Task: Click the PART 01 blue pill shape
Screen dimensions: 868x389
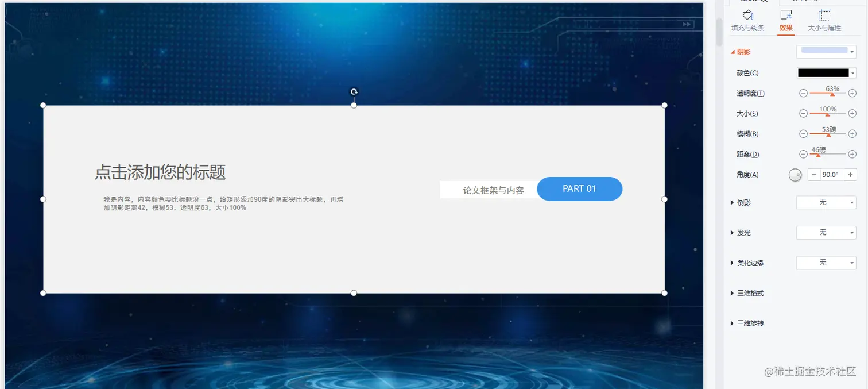Action: (x=579, y=189)
